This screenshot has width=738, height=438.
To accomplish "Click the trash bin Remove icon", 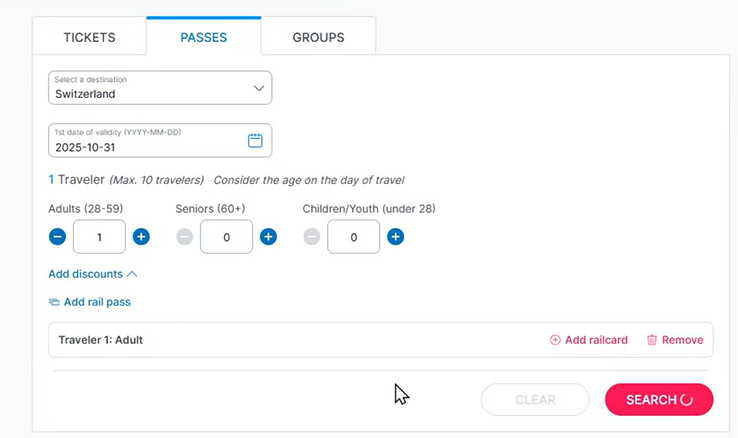I will coord(652,340).
